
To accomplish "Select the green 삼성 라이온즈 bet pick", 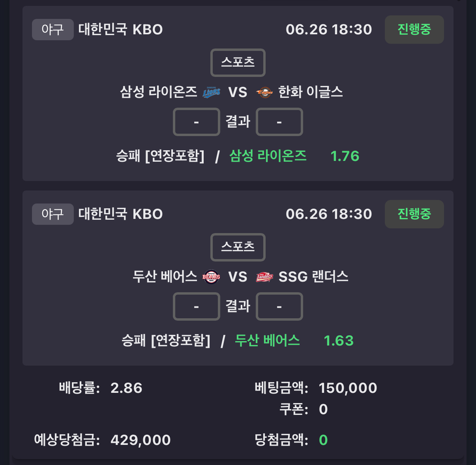I will [x=268, y=156].
